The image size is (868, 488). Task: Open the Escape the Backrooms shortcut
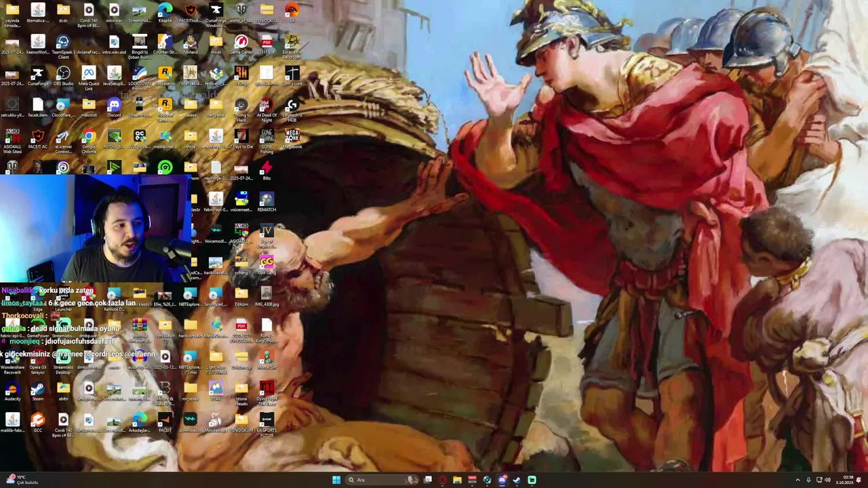(292, 46)
